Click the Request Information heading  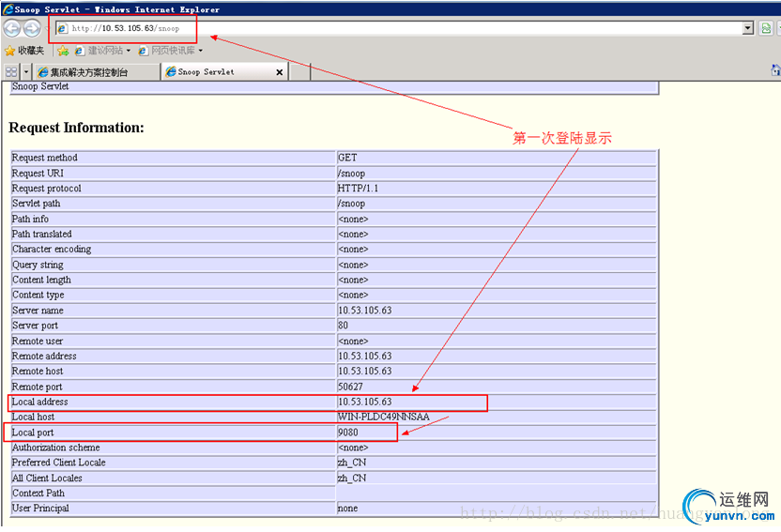coord(76,128)
